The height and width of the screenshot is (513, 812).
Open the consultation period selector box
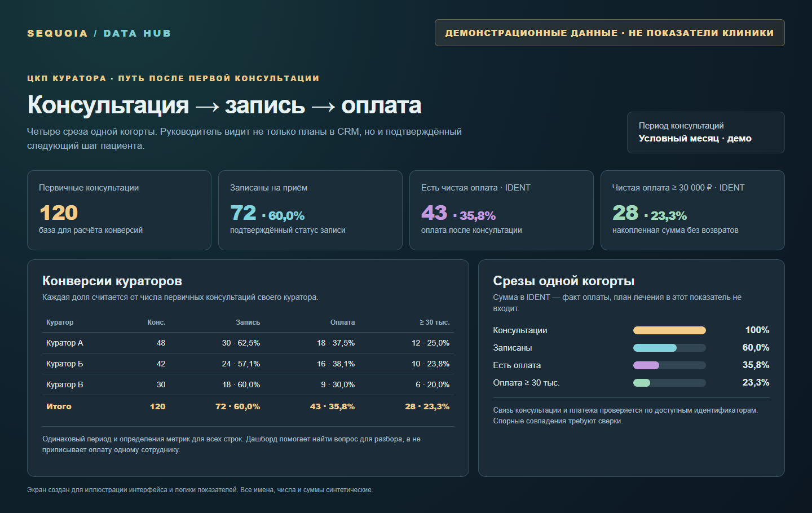coord(705,132)
